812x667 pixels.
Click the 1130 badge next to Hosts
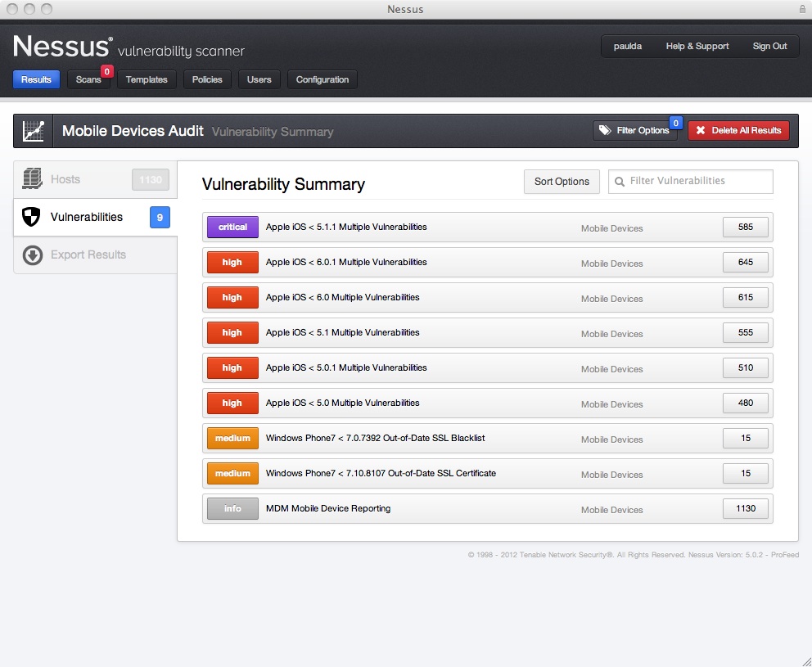pyautogui.click(x=150, y=180)
